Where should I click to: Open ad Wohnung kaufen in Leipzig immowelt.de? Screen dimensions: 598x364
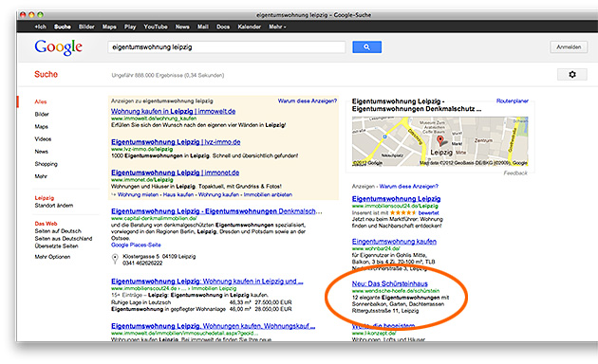pyautogui.click(x=173, y=111)
